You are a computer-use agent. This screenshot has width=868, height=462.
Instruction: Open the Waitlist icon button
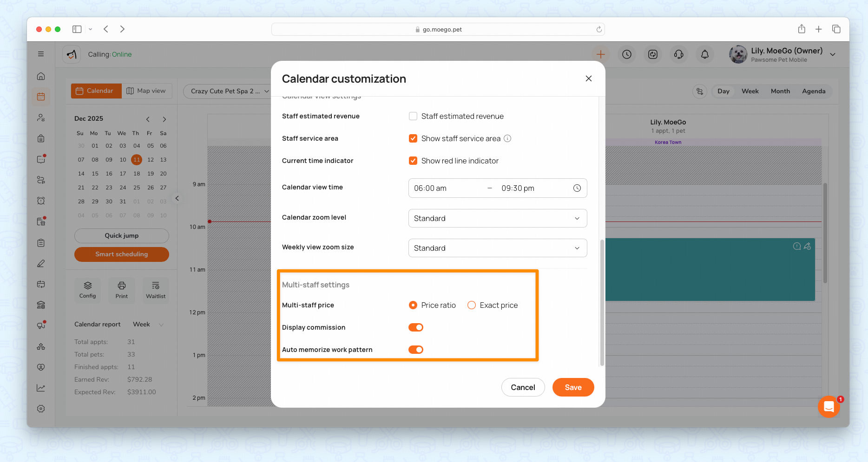(x=156, y=290)
